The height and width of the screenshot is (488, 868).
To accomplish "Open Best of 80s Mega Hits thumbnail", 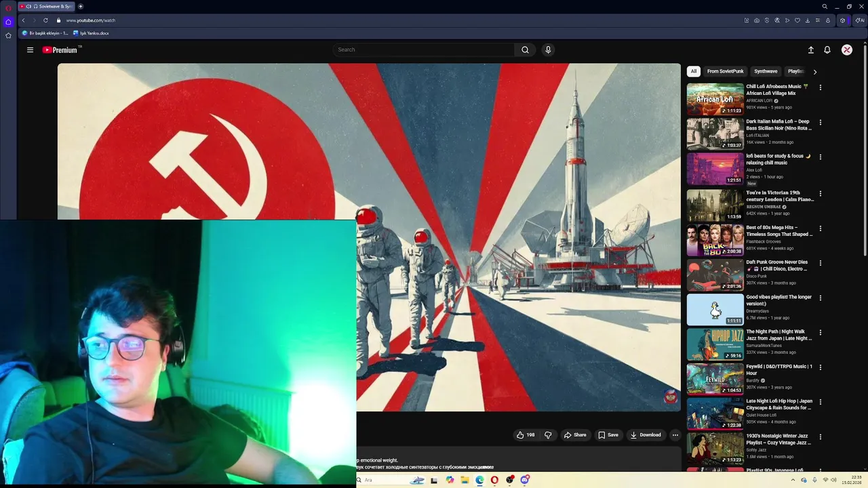I will pyautogui.click(x=715, y=240).
